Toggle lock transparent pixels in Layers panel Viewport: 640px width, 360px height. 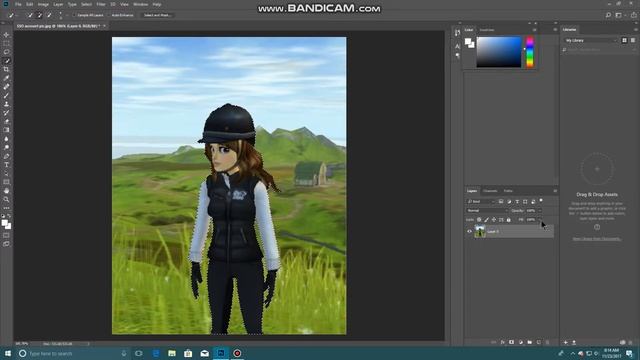pyautogui.click(x=479, y=220)
